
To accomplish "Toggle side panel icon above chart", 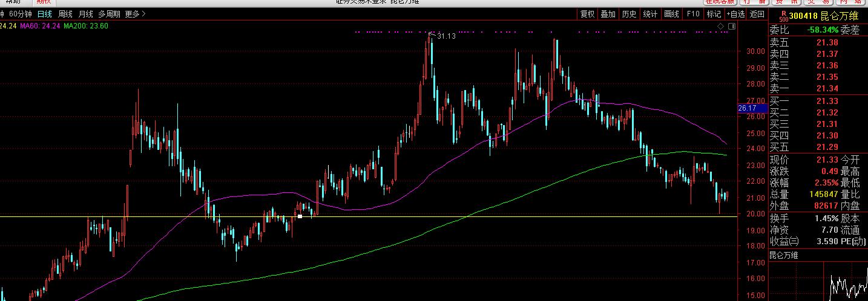I will click(x=732, y=27).
